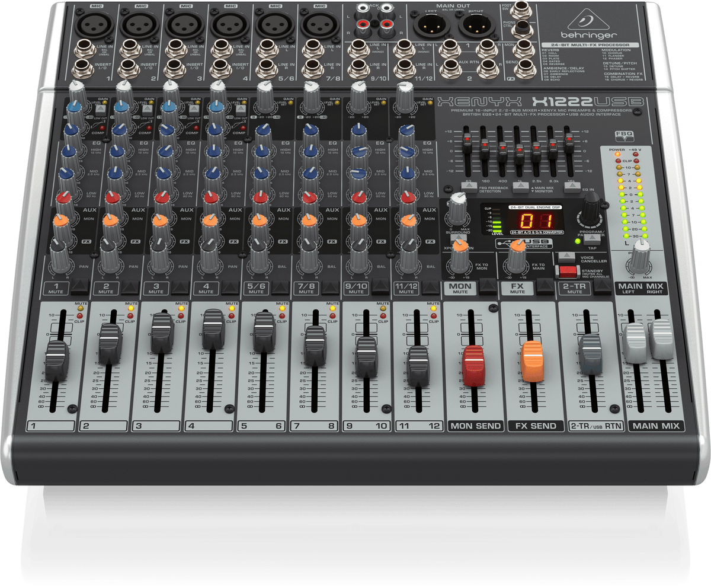Grab the 9/10 stereo channel fader

point(367,356)
